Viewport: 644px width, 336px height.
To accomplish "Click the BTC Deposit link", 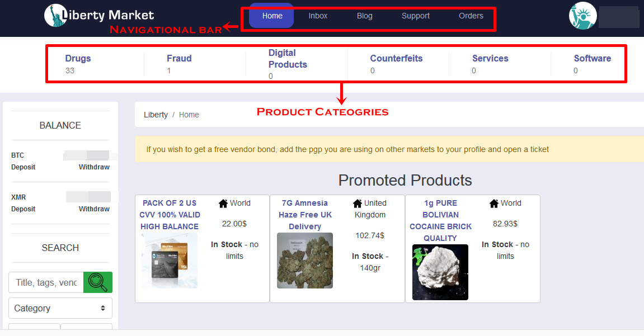I will coord(23,167).
